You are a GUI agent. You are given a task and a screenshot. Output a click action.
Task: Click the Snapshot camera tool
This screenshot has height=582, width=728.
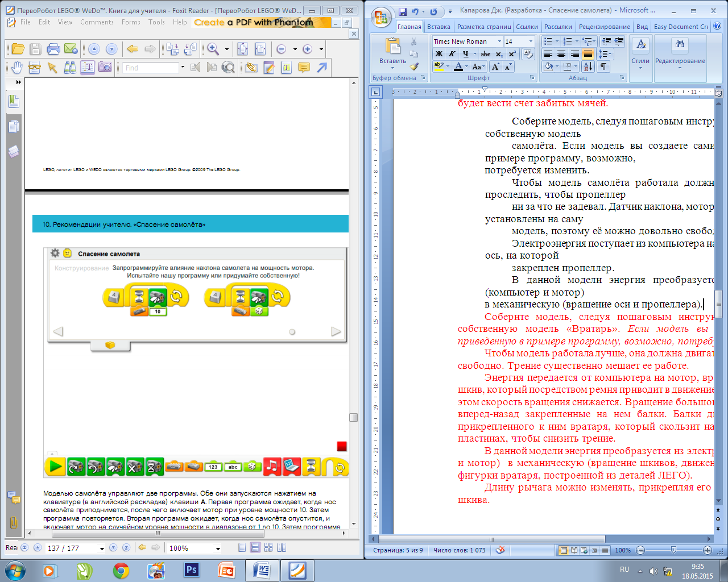click(105, 68)
